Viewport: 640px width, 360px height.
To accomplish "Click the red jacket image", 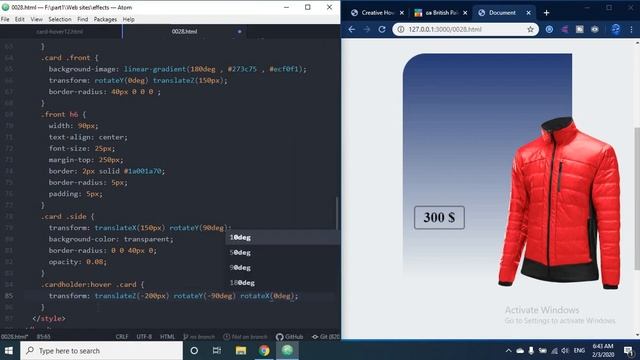I will pyautogui.click(x=559, y=202).
